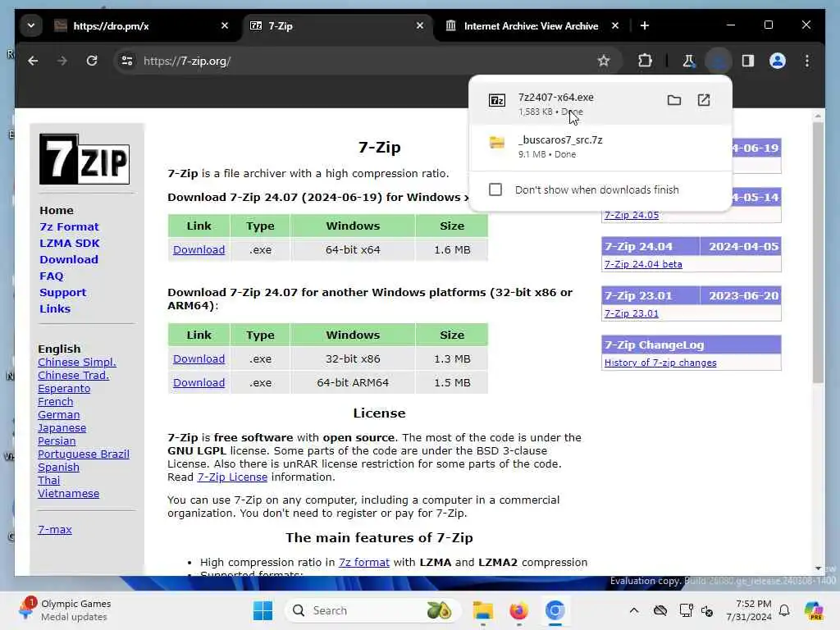Screen dimensions: 840x630
Task: Open the 7-Zip License link
Action: [232, 477]
